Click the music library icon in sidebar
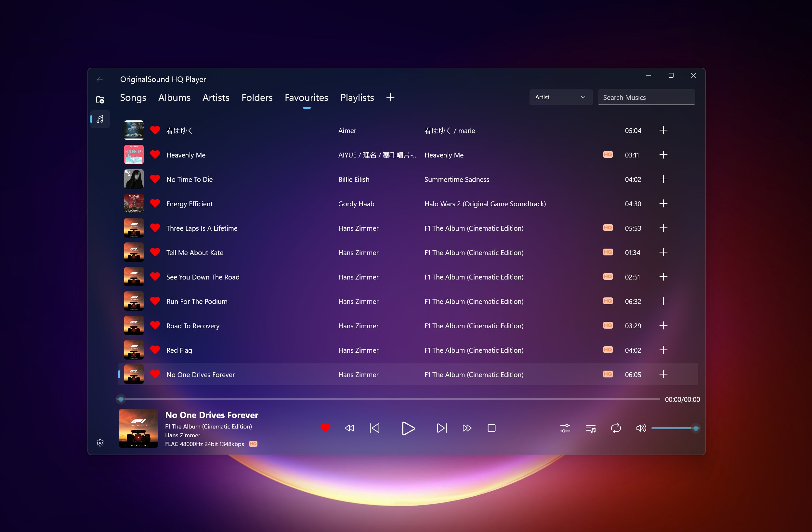Viewport: 812px width, 532px height. coord(100,119)
